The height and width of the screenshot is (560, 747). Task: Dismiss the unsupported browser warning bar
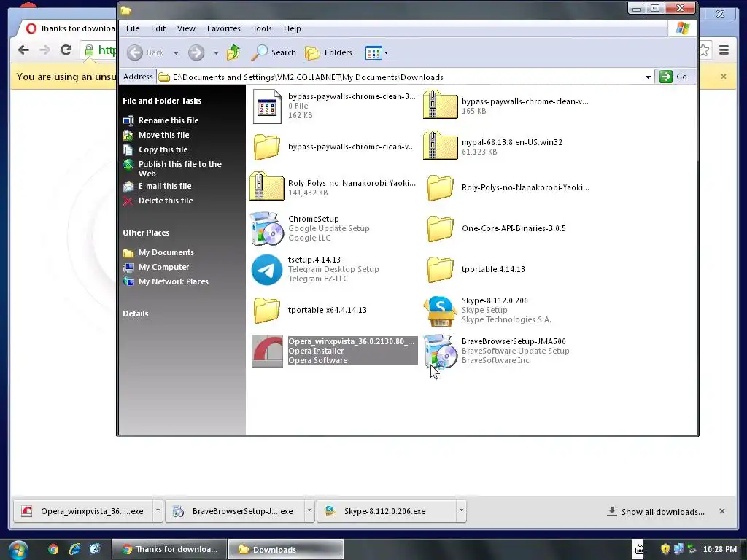click(x=724, y=76)
